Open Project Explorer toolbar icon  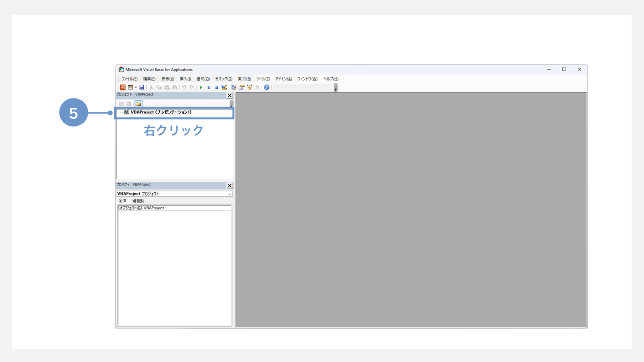click(x=234, y=87)
